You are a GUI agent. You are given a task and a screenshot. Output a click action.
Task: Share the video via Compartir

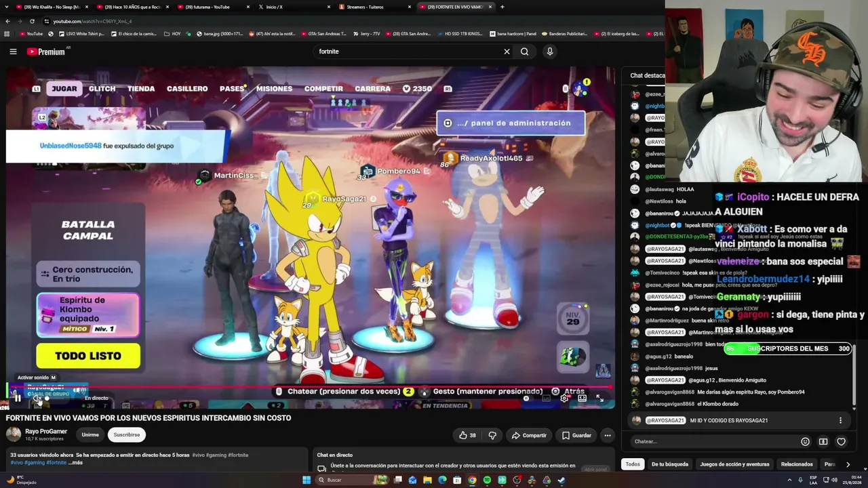click(529, 435)
